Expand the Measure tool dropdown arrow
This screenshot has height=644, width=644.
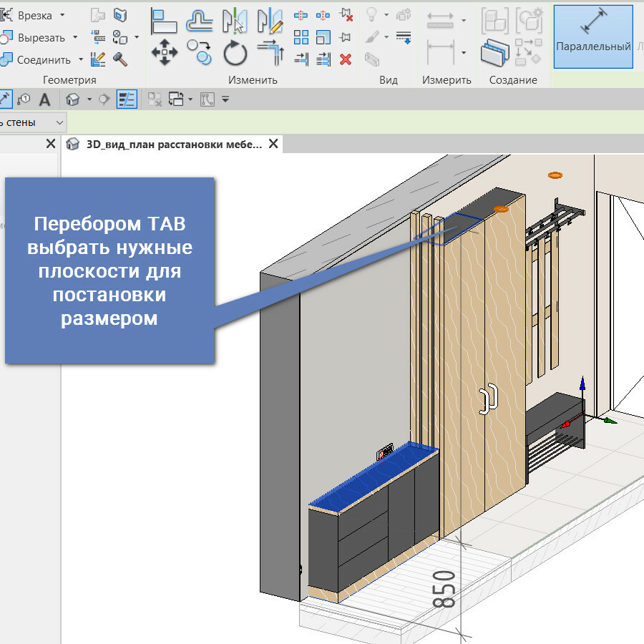point(464,20)
